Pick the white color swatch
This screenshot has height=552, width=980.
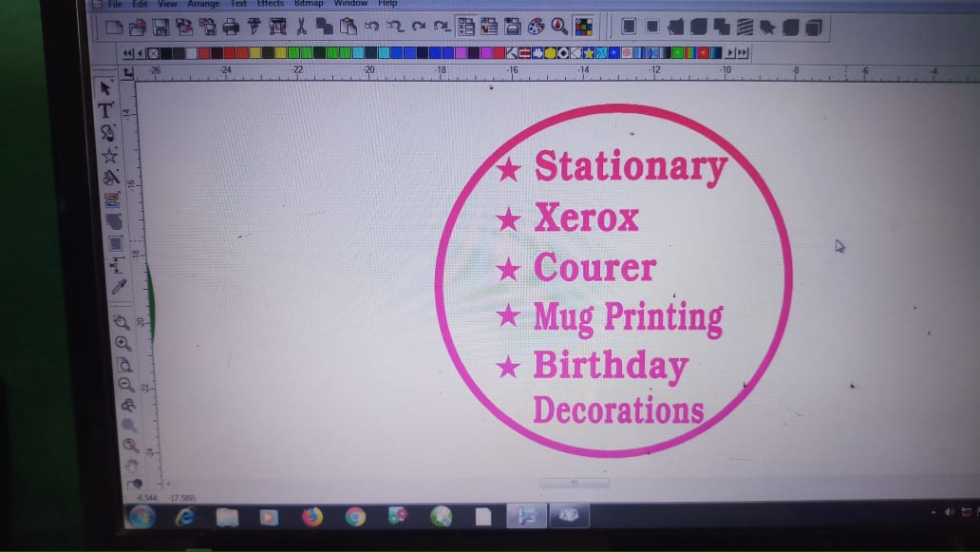(191, 53)
